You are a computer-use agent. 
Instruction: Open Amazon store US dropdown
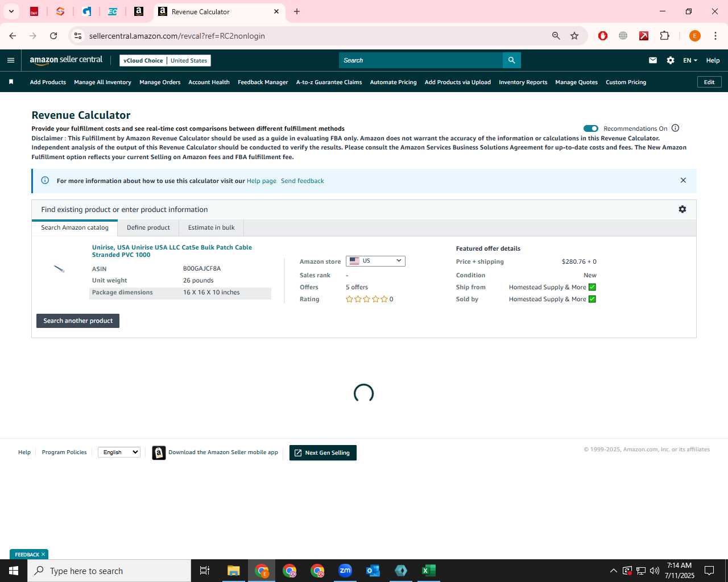pyautogui.click(x=375, y=261)
